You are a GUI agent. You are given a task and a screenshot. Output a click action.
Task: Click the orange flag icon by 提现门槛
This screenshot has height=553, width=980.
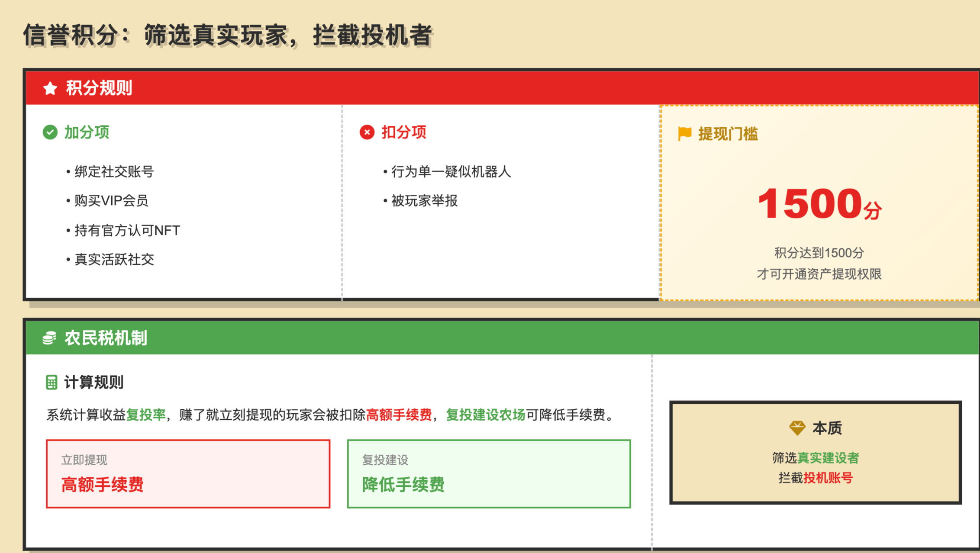[684, 133]
